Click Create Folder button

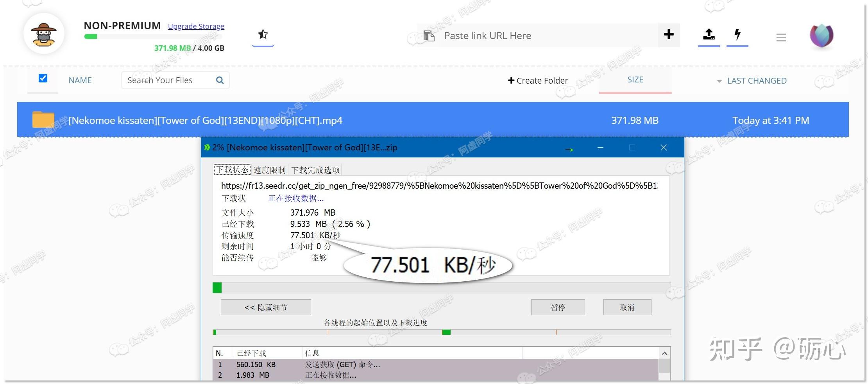point(538,80)
